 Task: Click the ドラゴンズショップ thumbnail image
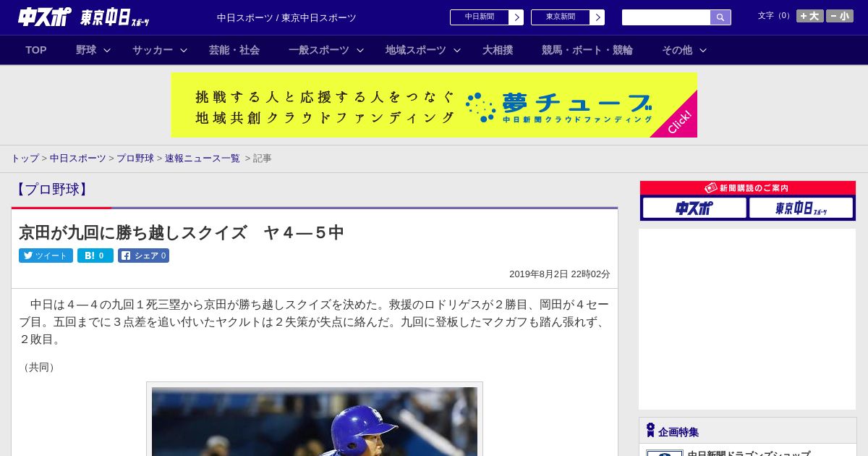[x=665, y=453]
